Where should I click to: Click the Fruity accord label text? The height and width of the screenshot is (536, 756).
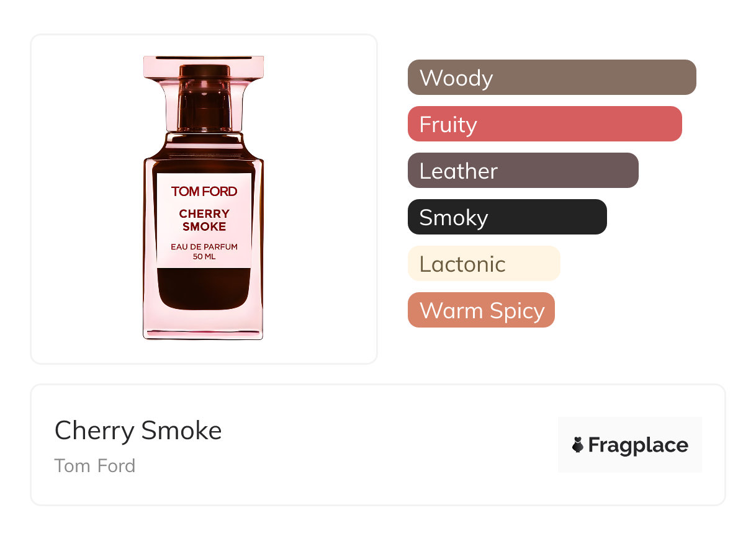tap(448, 125)
